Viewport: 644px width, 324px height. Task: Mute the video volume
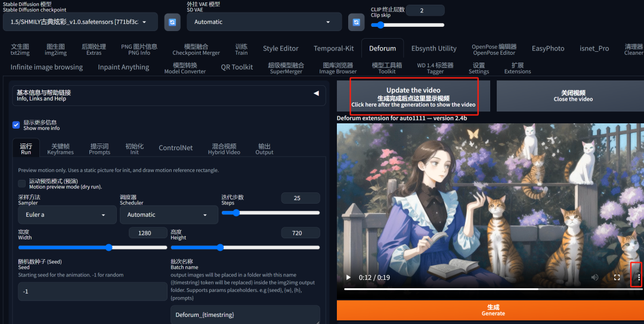click(595, 278)
